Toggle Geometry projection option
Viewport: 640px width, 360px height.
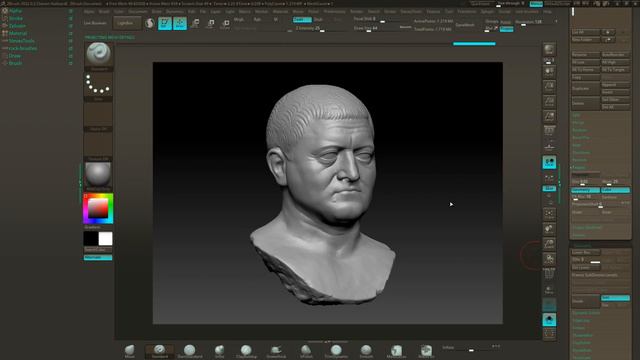585,190
